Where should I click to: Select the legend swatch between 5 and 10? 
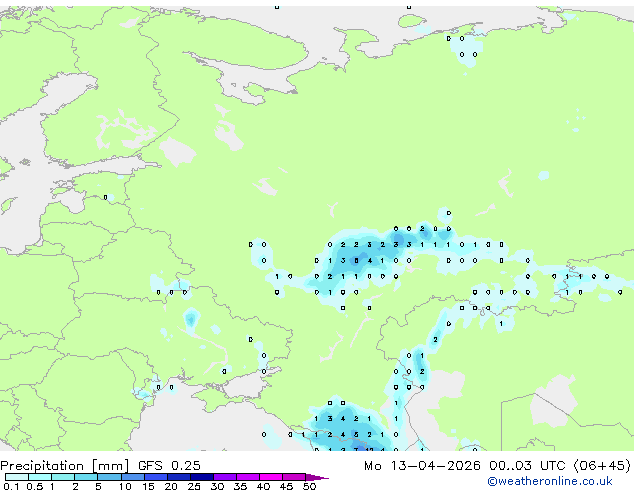click(x=110, y=477)
